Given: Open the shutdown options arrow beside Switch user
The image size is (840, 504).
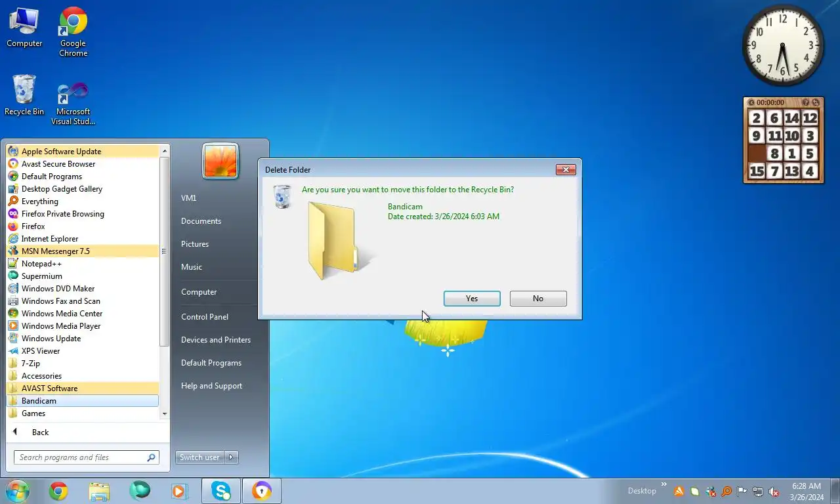Looking at the screenshot, I should [x=232, y=457].
